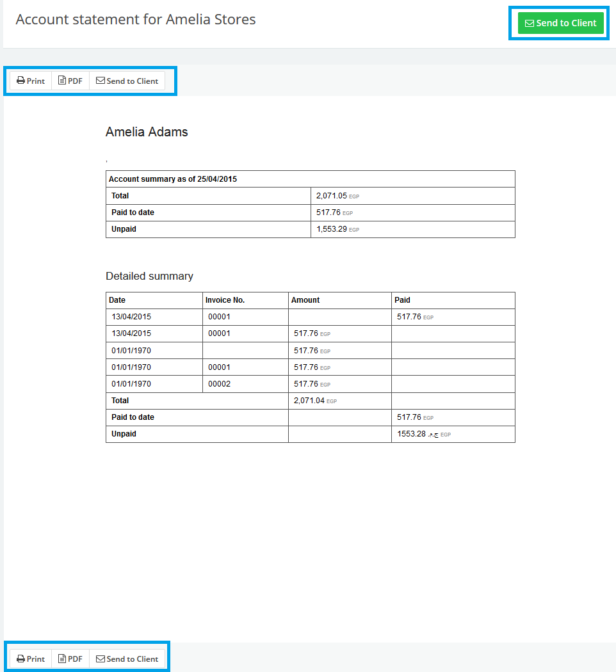Click the 1553.28 unpaid value in the detailed summary
Screen dimensions: 616x672
pyautogui.click(x=411, y=434)
